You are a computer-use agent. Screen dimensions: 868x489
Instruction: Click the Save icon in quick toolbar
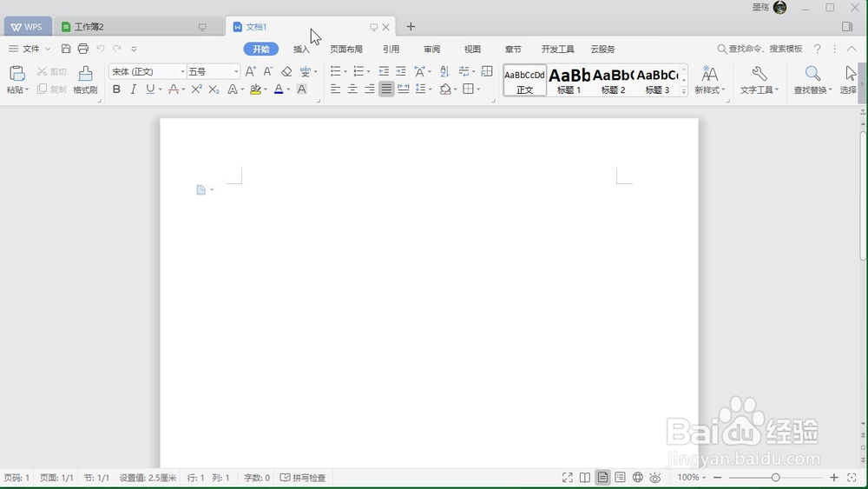(66, 49)
